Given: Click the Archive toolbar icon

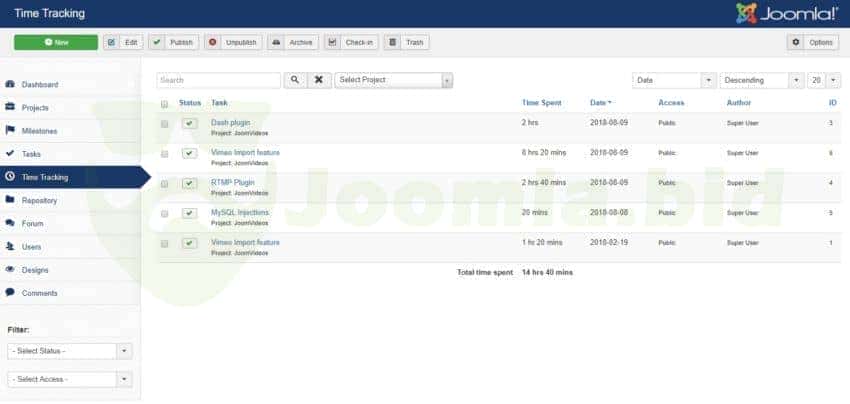Looking at the screenshot, I should coord(275,42).
